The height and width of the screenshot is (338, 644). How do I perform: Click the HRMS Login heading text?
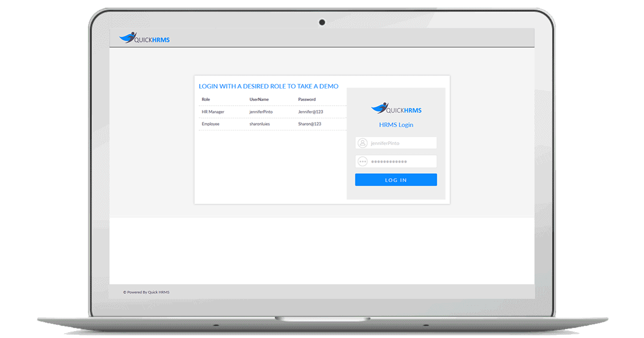pyautogui.click(x=396, y=125)
